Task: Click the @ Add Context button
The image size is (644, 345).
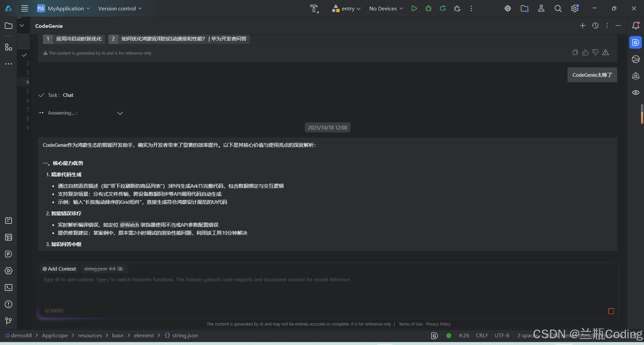Action: (x=59, y=269)
